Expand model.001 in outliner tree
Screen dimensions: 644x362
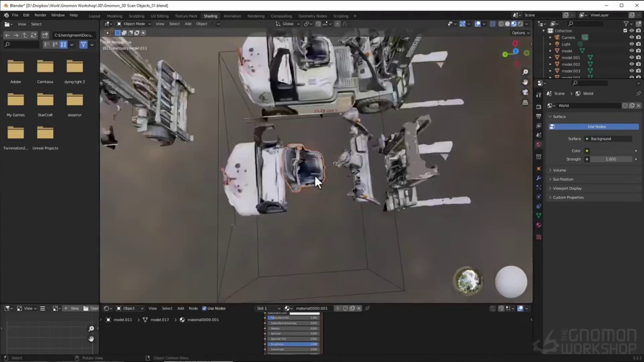coord(550,58)
